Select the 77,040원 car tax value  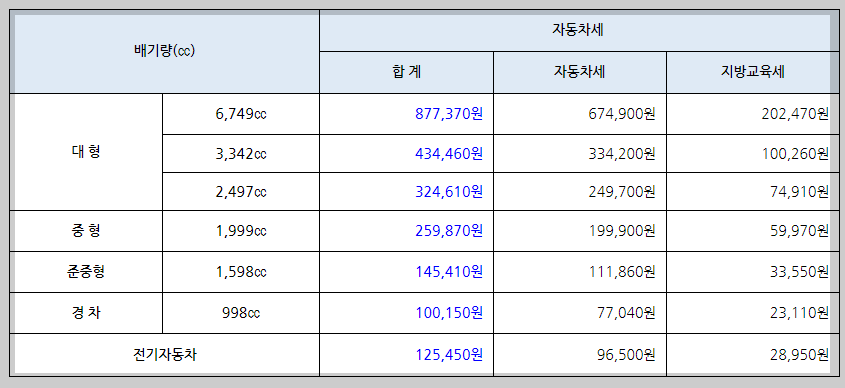tap(626, 313)
